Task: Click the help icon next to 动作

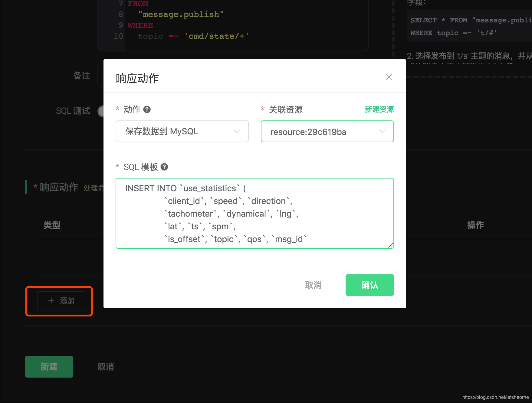Action: (147, 109)
